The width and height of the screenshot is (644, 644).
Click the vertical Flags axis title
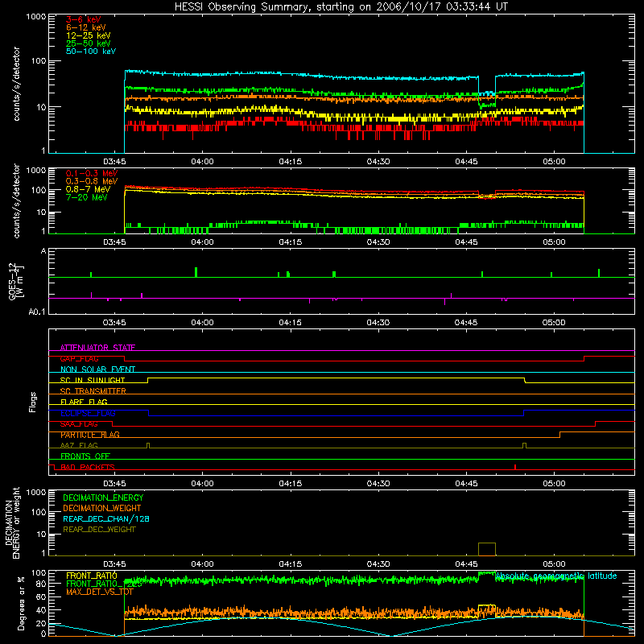33,402
